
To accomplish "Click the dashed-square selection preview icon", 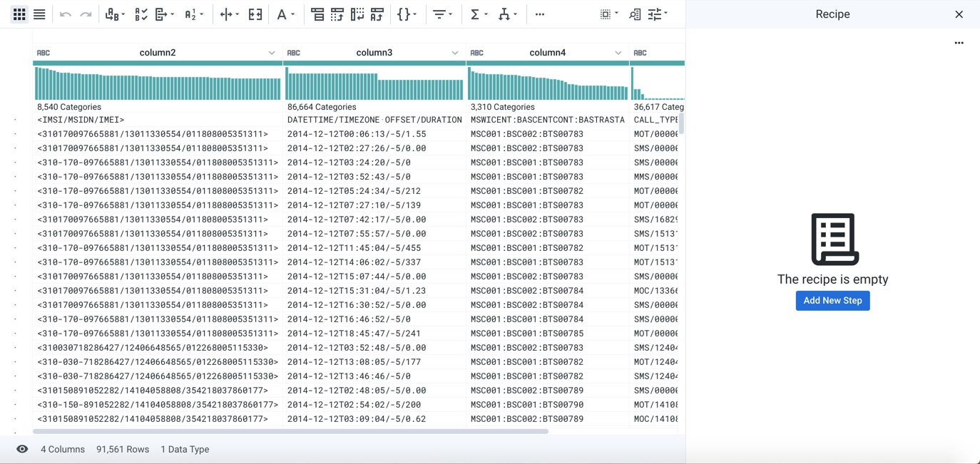I will coord(605,14).
